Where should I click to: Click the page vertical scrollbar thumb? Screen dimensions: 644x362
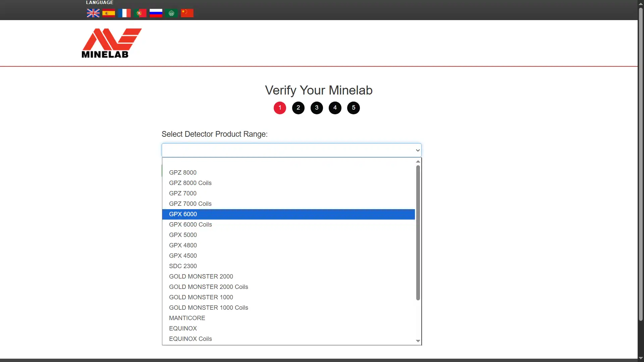pyautogui.click(x=641, y=164)
